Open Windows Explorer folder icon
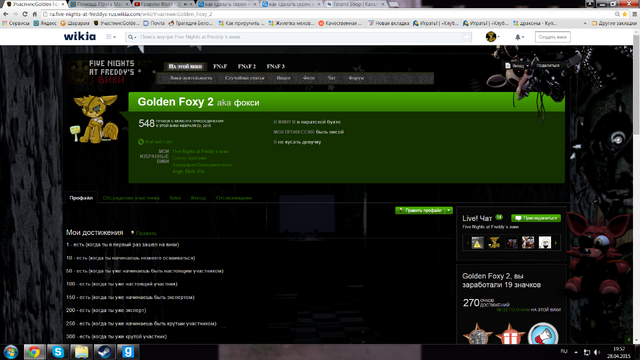Viewport: 640px width, 360px height. [x=81, y=352]
